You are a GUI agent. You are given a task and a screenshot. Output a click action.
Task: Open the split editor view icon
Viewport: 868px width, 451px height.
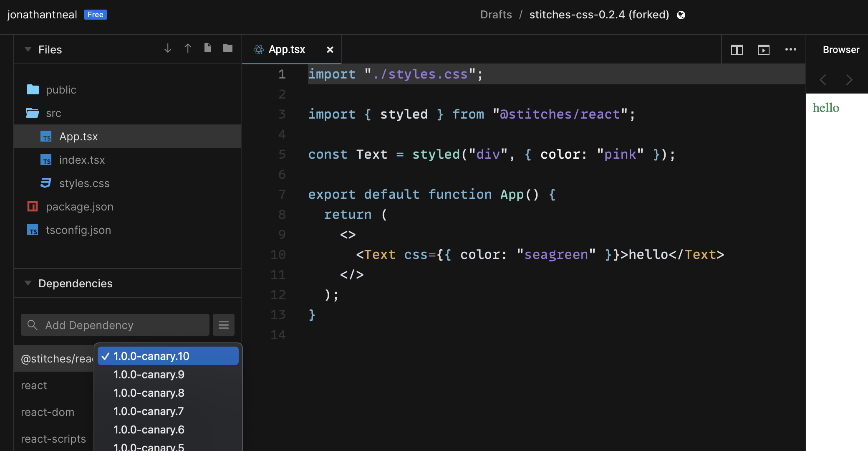[x=737, y=50]
